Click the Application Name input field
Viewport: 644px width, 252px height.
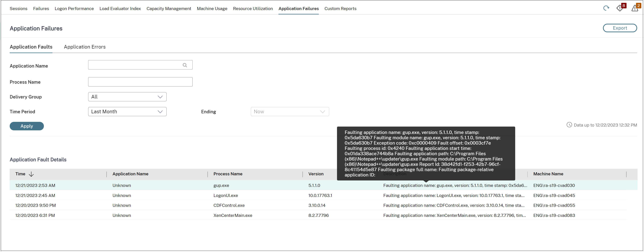tap(140, 65)
